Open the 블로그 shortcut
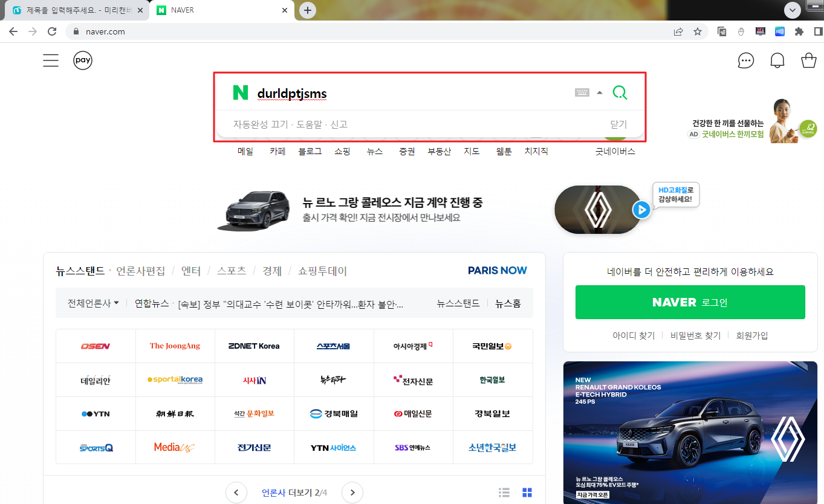Viewport: 824px width, 504px height. [310, 151]
